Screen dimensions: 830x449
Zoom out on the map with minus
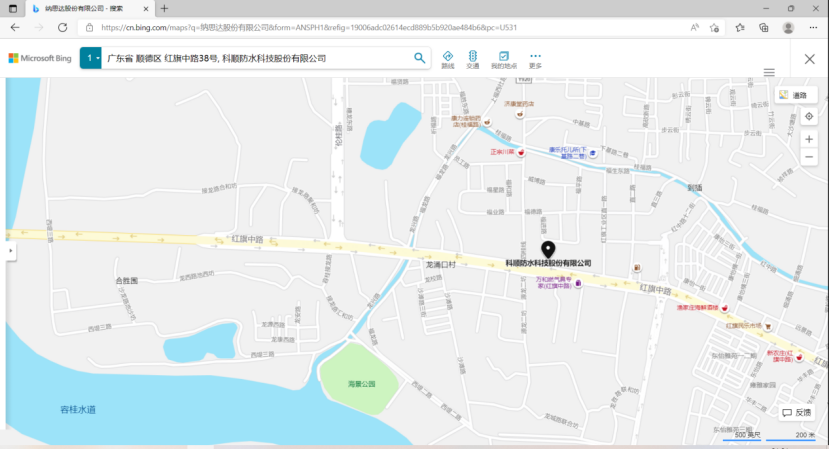(x=809, y=159)
